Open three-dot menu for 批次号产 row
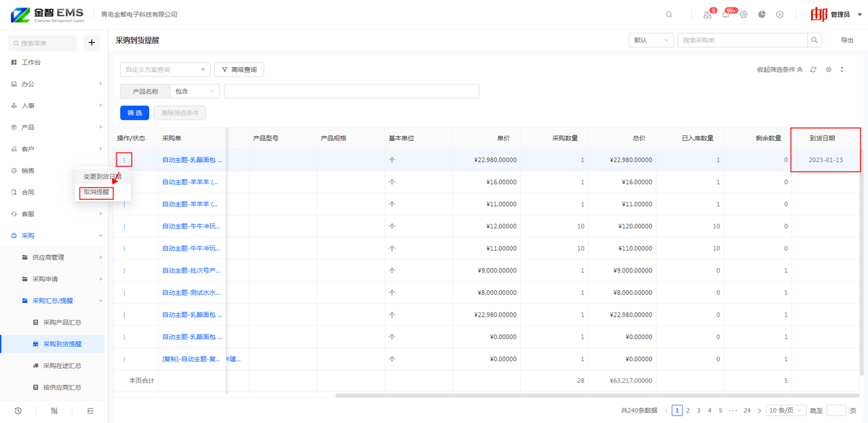Image resolution: width=868 pixels, height=423 pixels. [x=124, y=270]
